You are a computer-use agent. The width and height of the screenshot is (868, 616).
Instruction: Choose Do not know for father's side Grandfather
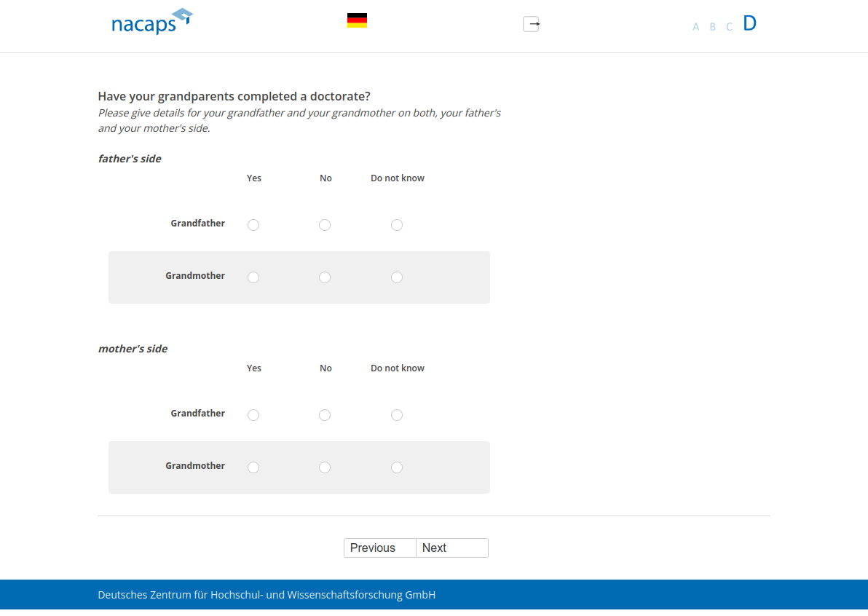[x=397, y=225]
